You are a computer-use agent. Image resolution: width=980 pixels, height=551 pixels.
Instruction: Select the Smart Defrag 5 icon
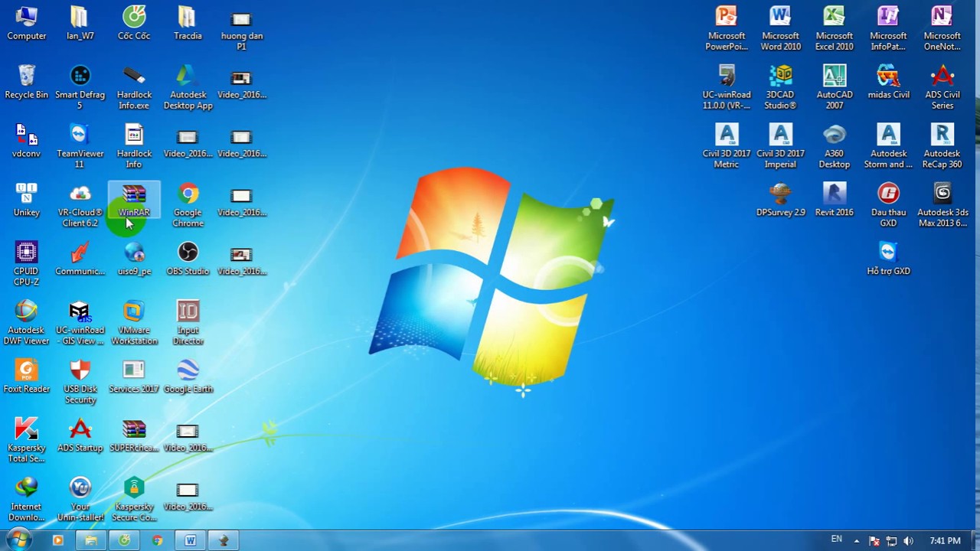80,87
